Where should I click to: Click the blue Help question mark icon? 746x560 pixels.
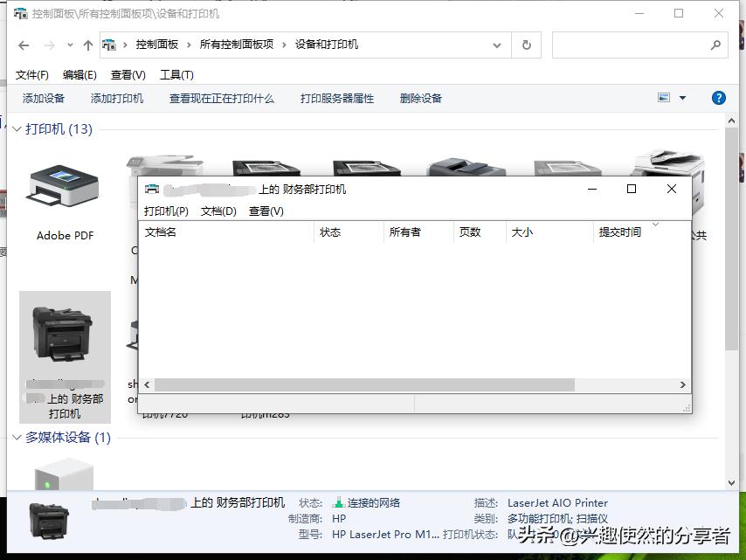click(x=718, y=97)
